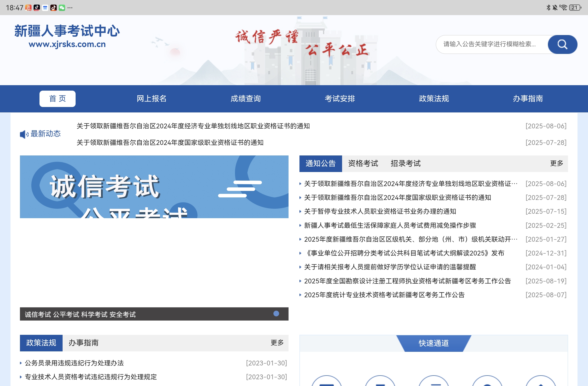Screen dimensions: 588x386
Task: Open the 网上报名 navigation menu
Action: pyautogui.click(x=151, y=98)
